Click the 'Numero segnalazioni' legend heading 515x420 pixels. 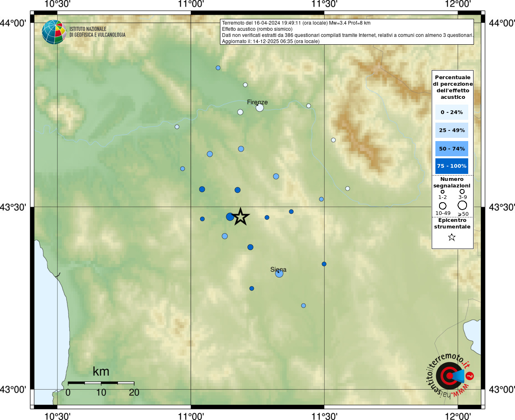452,183
